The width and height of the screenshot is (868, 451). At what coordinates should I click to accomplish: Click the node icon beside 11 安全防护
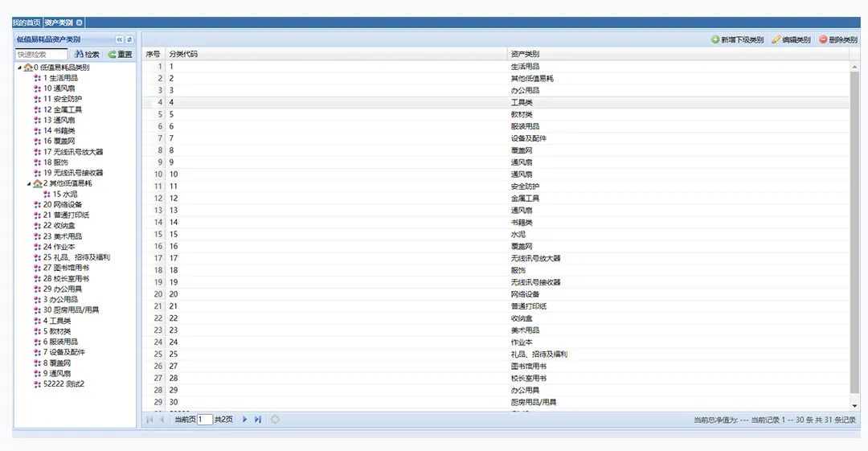(x=38, y=99)
